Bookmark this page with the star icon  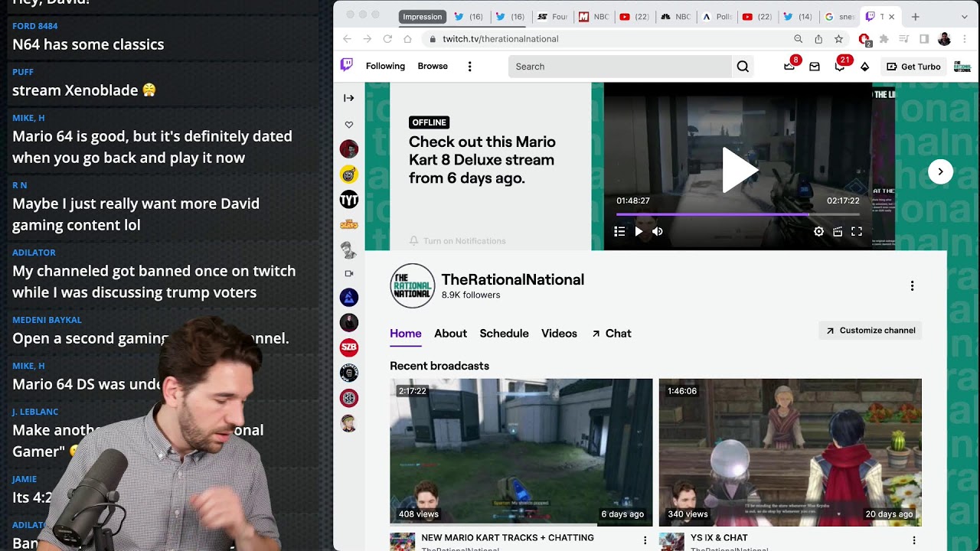tap(838, 39)
